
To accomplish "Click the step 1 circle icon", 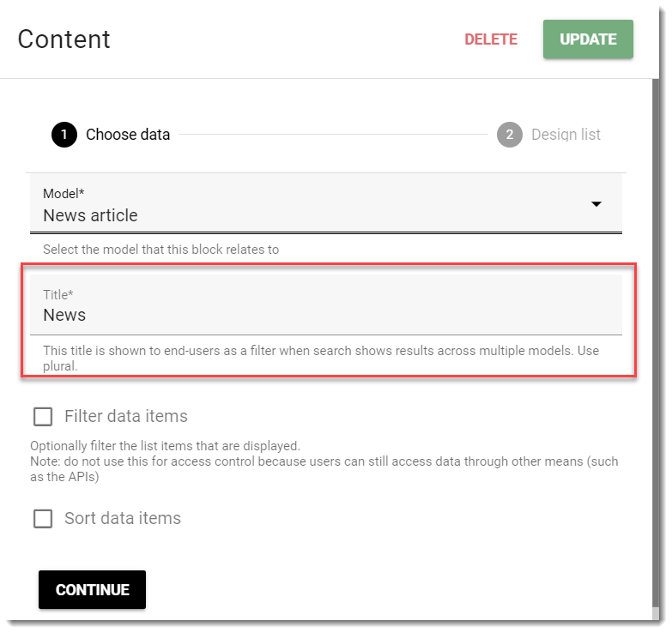I will pos(64,135).
